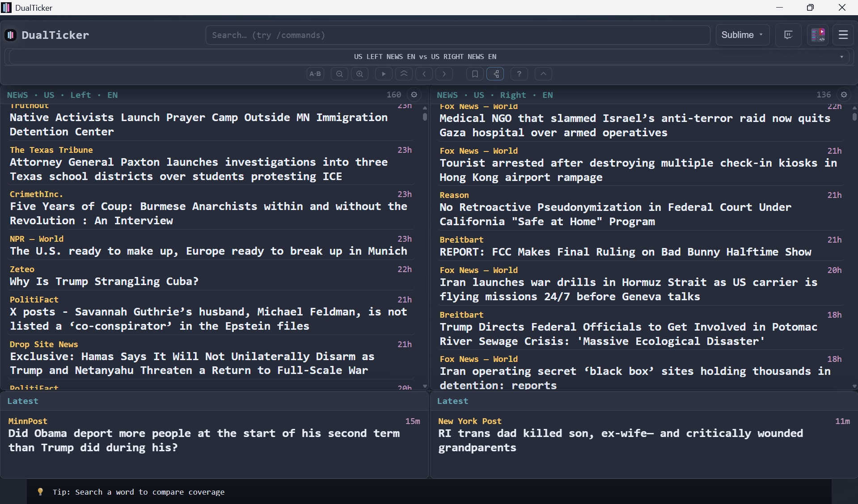Click the share icon in the toolbar
This screenshot has width=858, height=504.
point(495,74)
